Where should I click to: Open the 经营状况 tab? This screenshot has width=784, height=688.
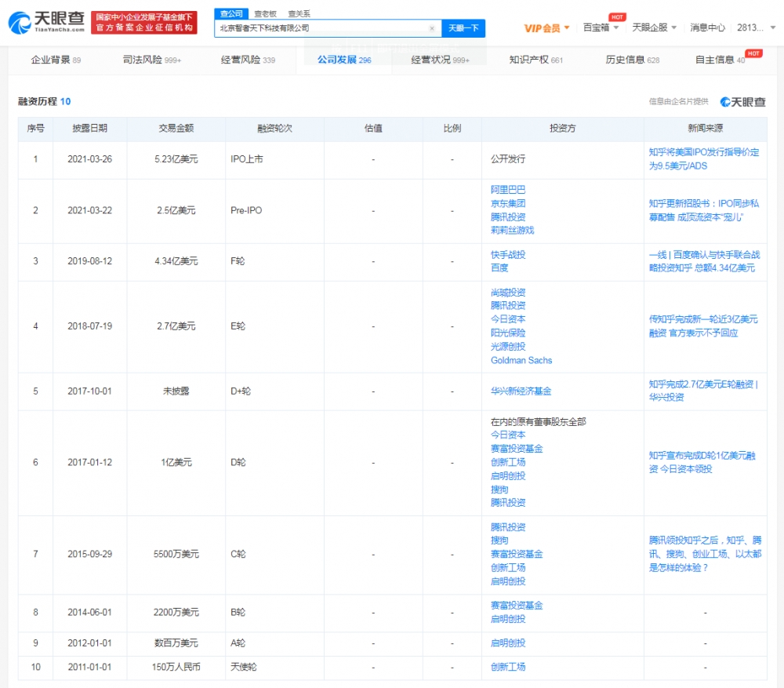(440, 60)
